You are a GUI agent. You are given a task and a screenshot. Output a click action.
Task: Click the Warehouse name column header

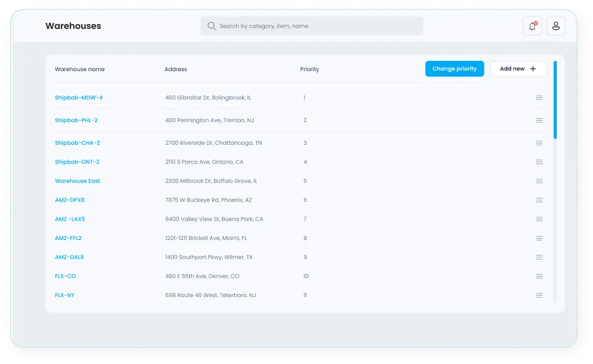click(x=80, y=69)
